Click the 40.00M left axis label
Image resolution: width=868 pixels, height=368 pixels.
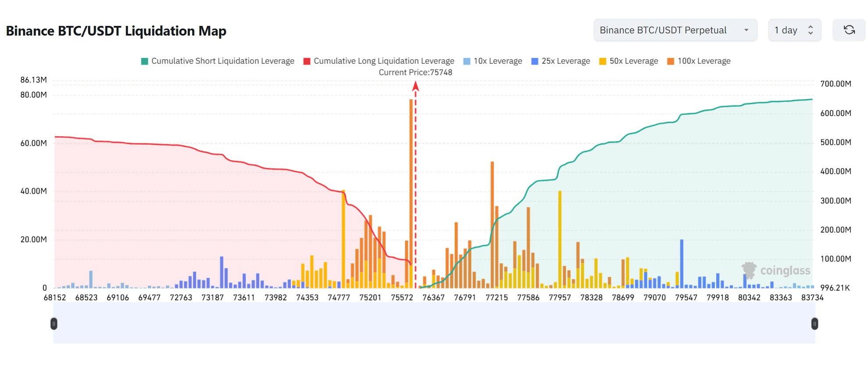tap(33, 191)
